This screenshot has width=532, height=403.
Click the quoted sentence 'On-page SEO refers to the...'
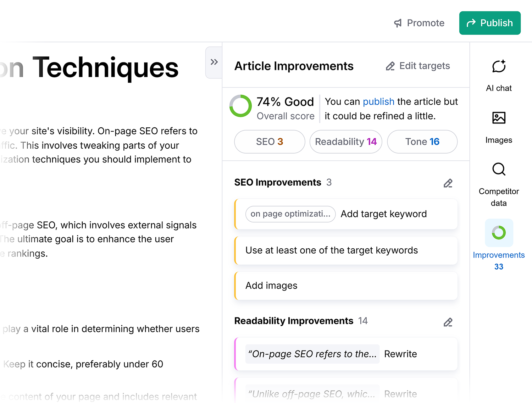312,354
